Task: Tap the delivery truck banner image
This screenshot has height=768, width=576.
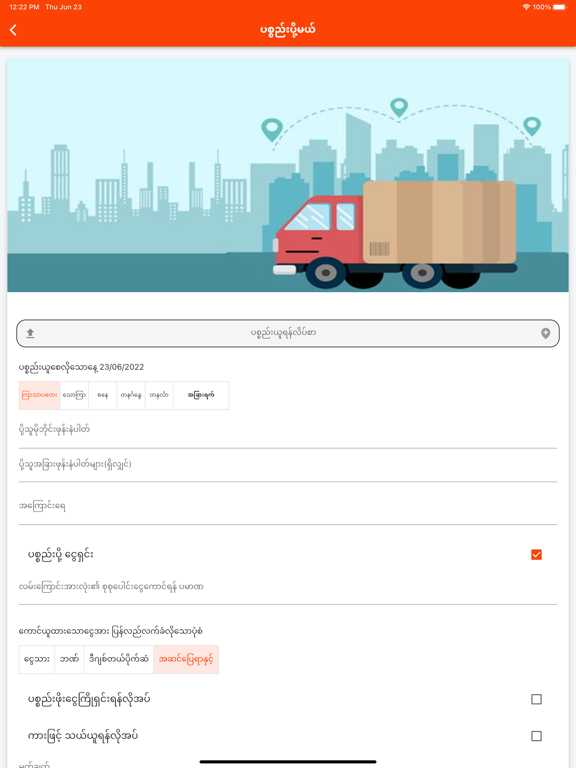Action: [288, 175]
